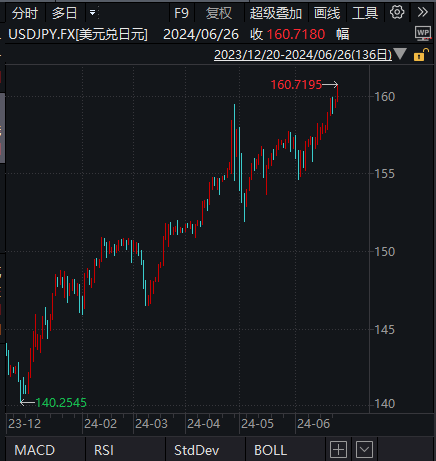Screen dimensions: 436x461
Task: Select MACD indicator tab
Action: (x=35, y=450)
